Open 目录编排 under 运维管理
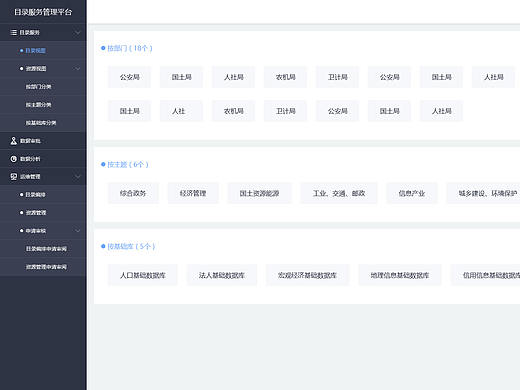 tap(36, 195)
